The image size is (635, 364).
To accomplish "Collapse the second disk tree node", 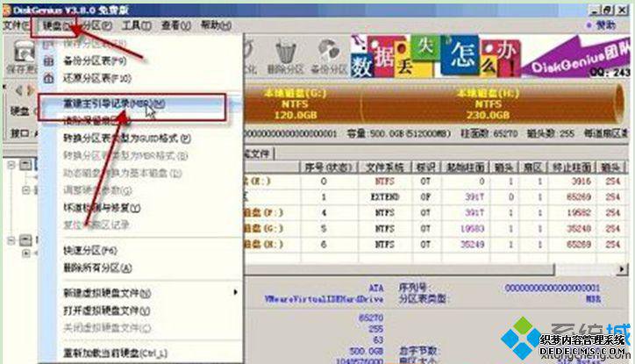I will [x=11, y=240].
